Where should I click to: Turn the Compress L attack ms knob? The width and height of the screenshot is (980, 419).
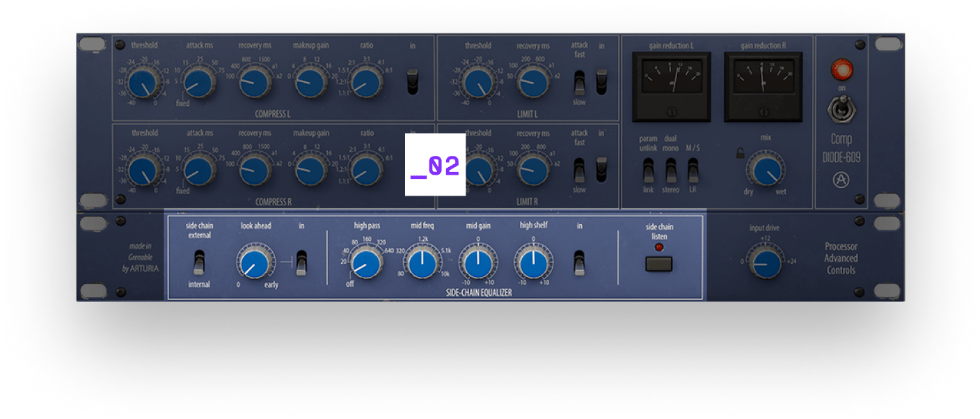199,82
